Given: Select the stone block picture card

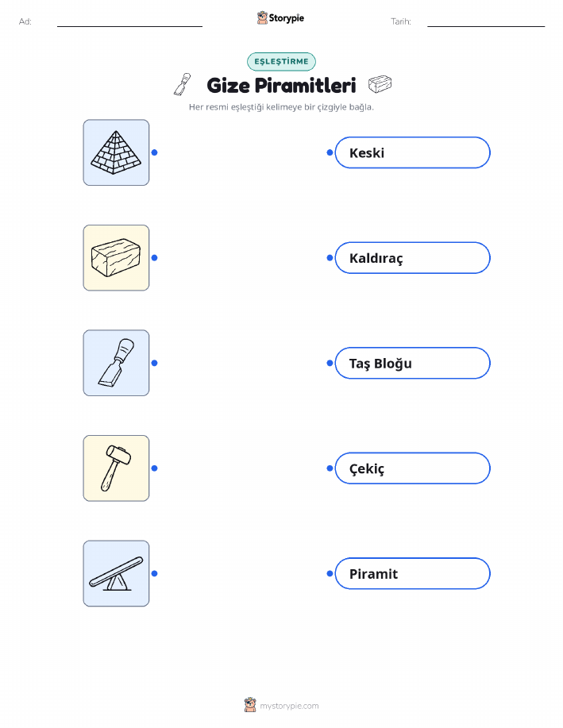Looking at the screenshot, I should 116,258.
